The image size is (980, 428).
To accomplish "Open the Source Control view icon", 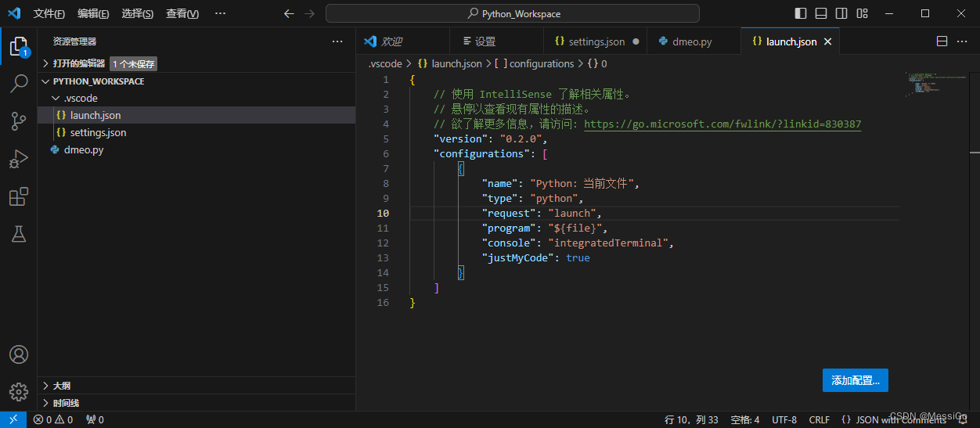I will (x=18, y=121).
